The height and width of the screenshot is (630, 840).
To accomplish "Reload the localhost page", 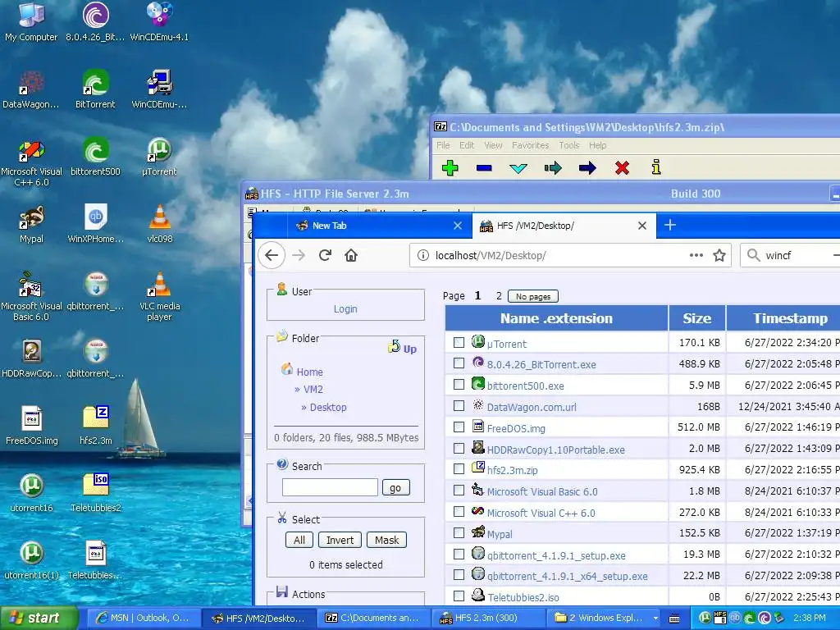I will tap(325, 256).
